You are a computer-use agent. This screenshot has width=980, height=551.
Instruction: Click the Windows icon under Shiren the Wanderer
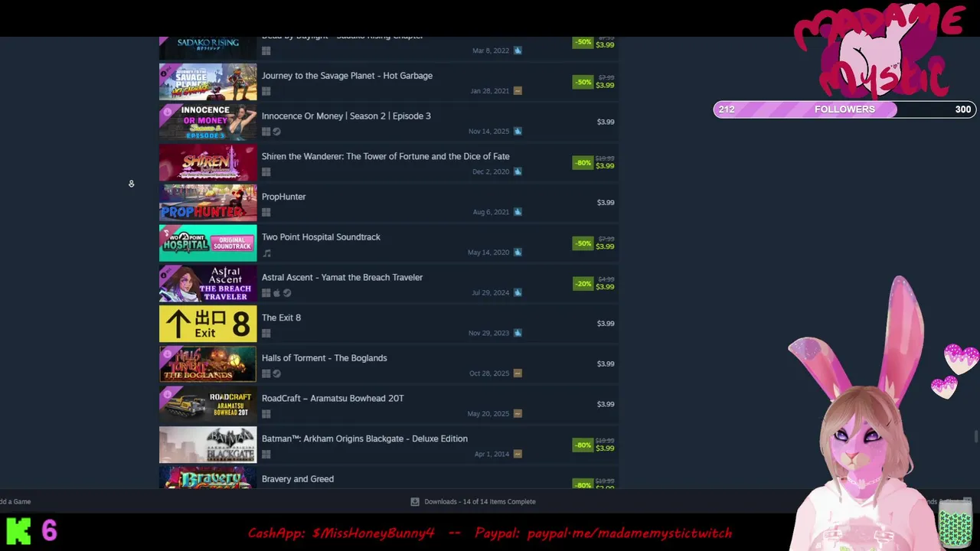pos(266,172)
